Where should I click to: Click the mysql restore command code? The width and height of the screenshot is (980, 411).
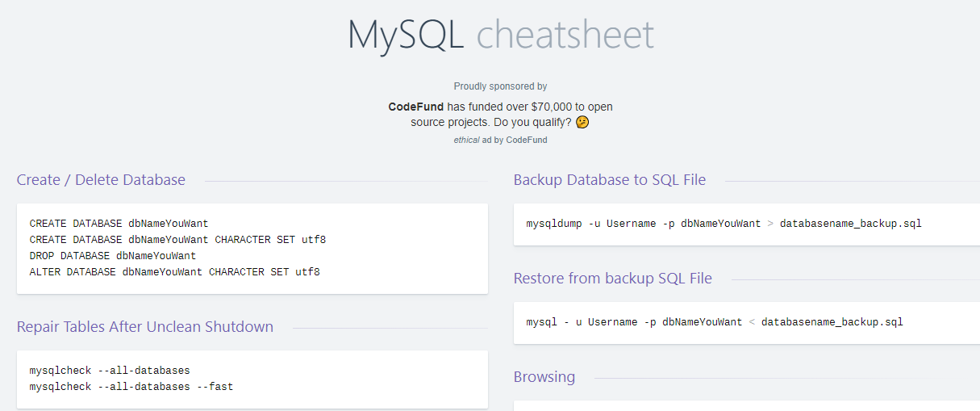click(715, 322)
